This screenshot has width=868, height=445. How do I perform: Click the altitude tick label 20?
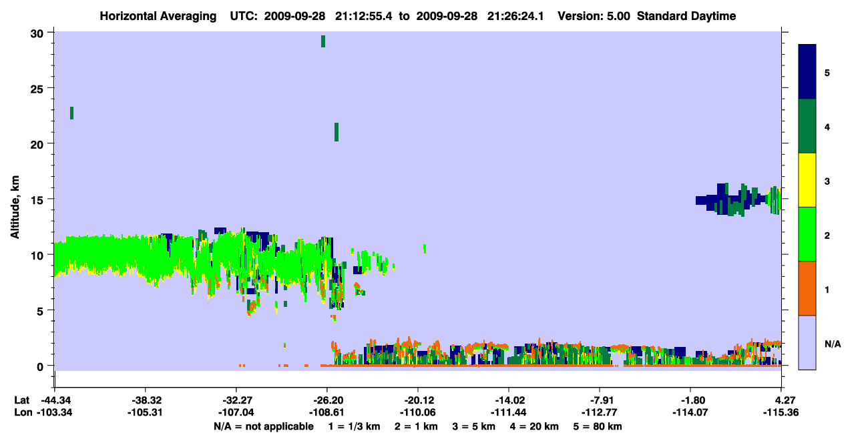pos(39,144)
